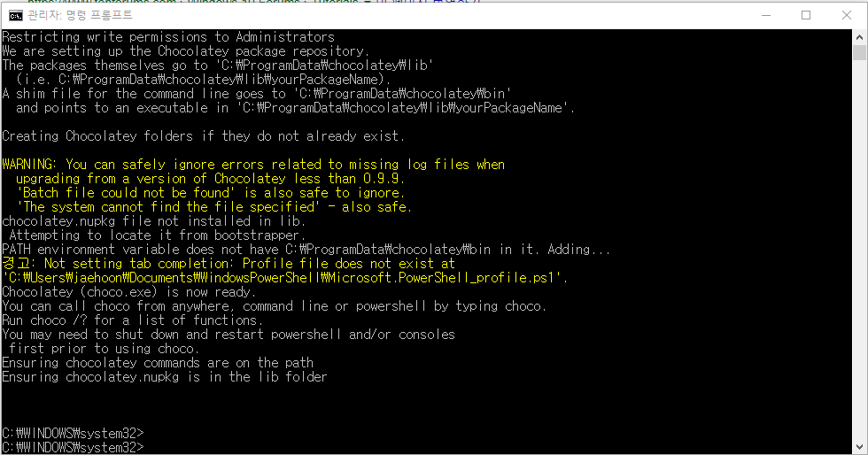Screen dimensions: 868x455
Task: Open the Command Prompt system menu icon
Action: click(16, 16)
